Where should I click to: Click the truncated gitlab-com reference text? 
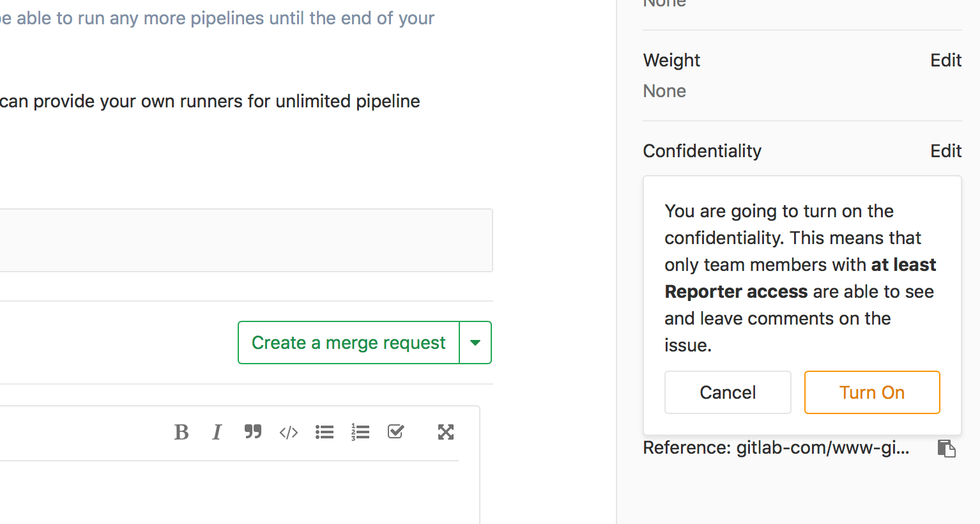click(775, 448)
